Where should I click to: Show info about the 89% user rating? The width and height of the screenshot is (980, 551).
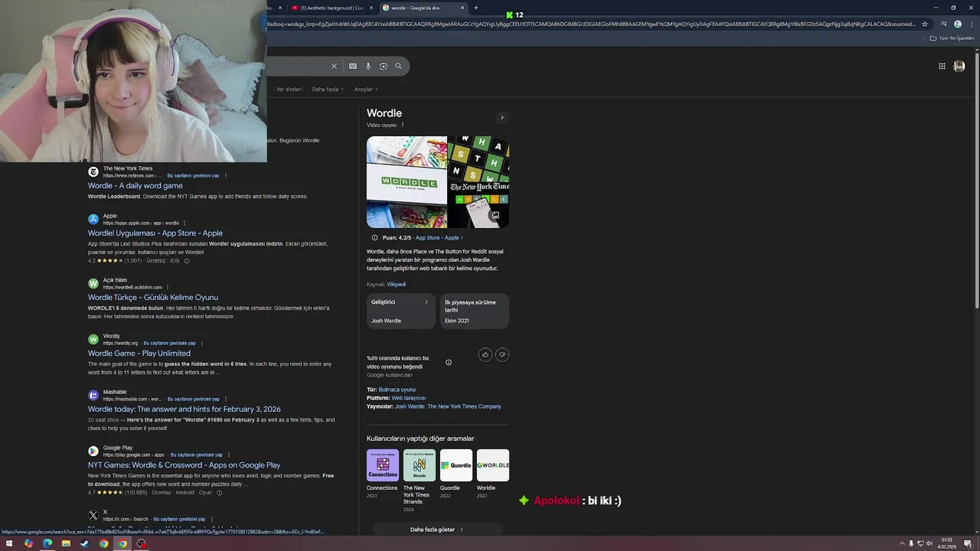point(449,363)
